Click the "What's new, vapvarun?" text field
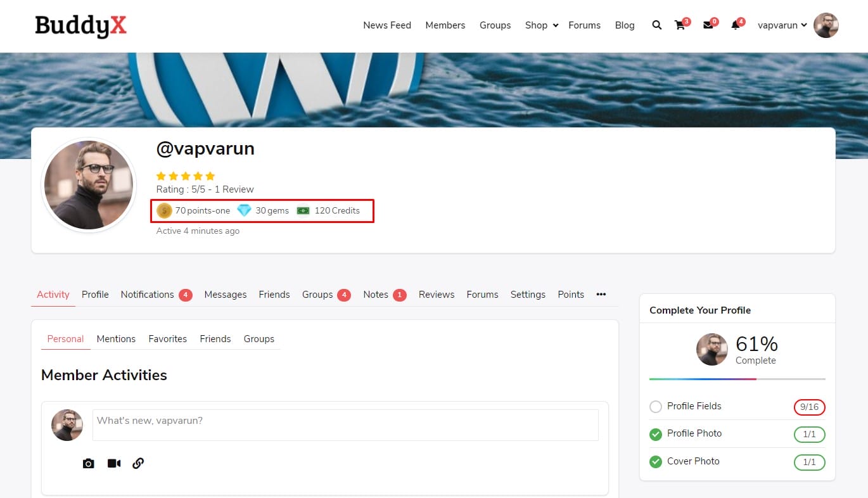868x498 pixels. [x=345, y=425]
